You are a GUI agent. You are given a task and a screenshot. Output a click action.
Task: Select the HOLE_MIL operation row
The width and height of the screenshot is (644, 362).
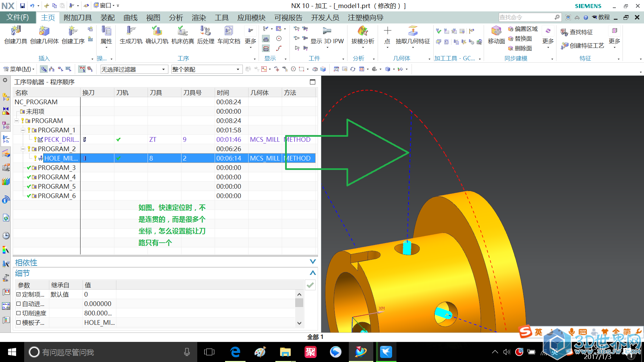pyautogui.click(x=164, y=158)
